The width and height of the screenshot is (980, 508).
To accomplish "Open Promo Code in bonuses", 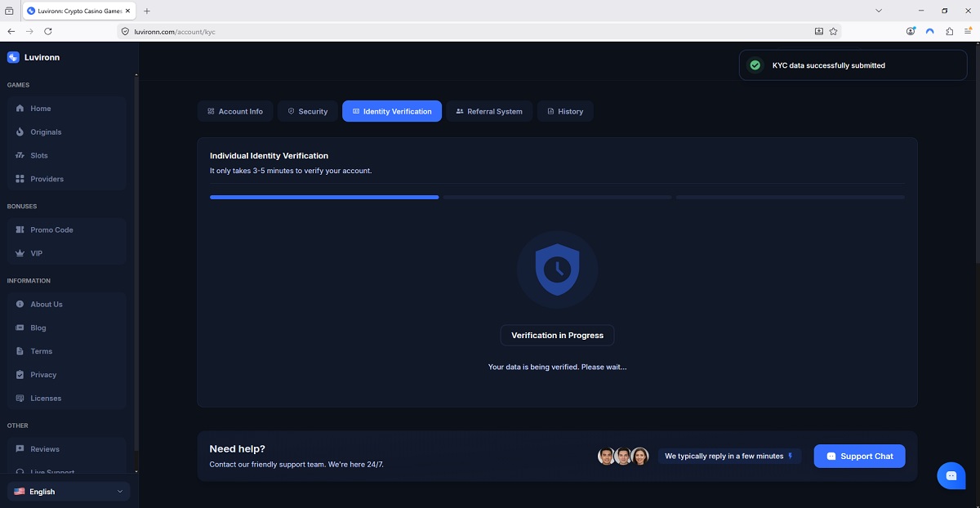I will (x=66, y=229).
